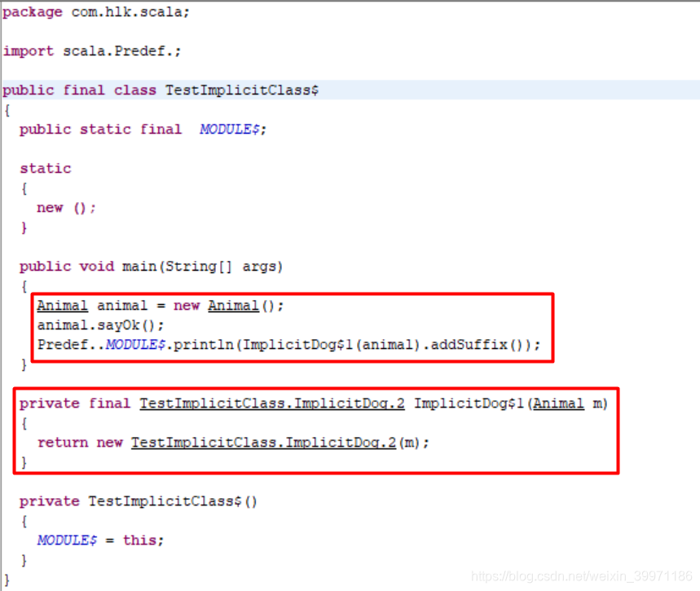Image resolution: width=700 pixels, height=591 pixels.
Task: Open the Animal constructor link after new
Action: (234, 306)
